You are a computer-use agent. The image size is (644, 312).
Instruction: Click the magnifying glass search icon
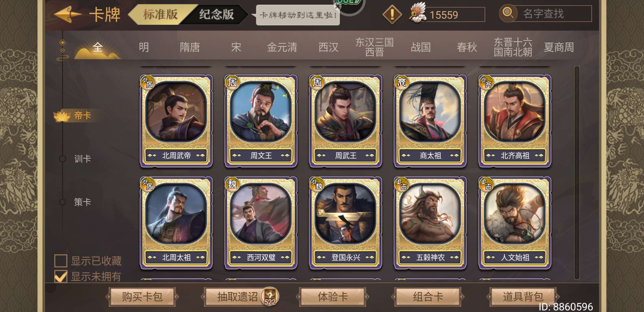(508, 13)
